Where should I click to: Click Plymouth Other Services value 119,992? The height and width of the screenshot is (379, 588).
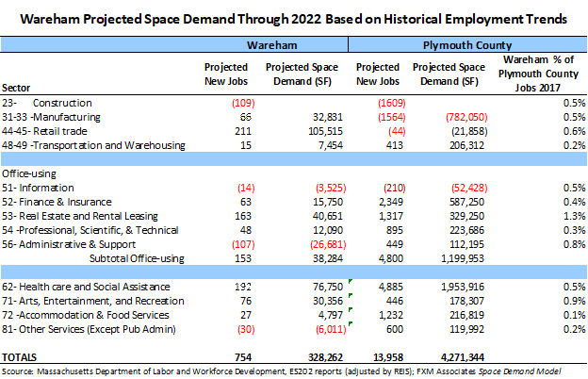click(x=466, y=329)
